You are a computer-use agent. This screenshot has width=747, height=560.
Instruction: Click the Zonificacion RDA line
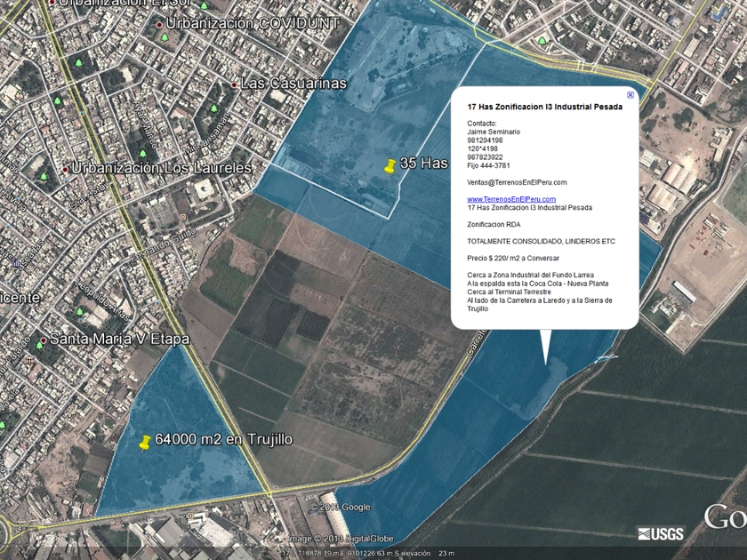tap(494, 224)
